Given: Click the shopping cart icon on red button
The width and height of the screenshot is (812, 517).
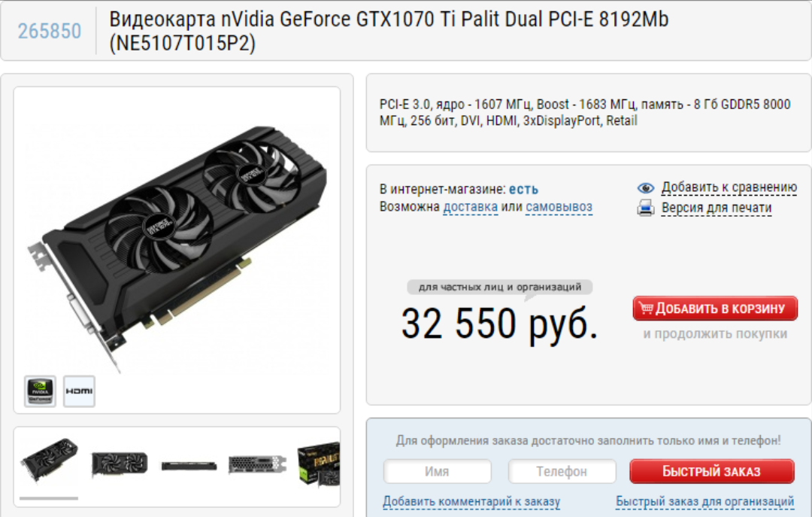Looking at the screenshot, I should pyautogui.click(x=645, y=308).
